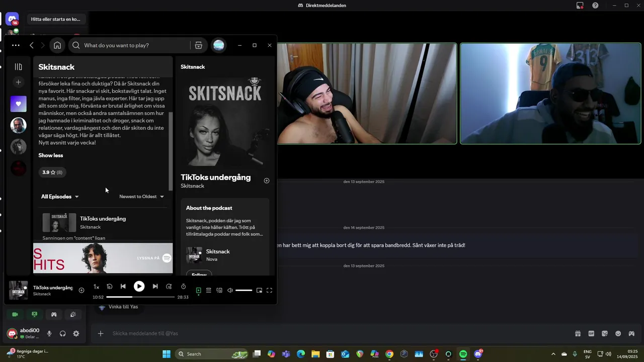The width and height of the screenshot is (644, 362).
Task: Click the podcast description scrollbar
Action: click(170, 151)
